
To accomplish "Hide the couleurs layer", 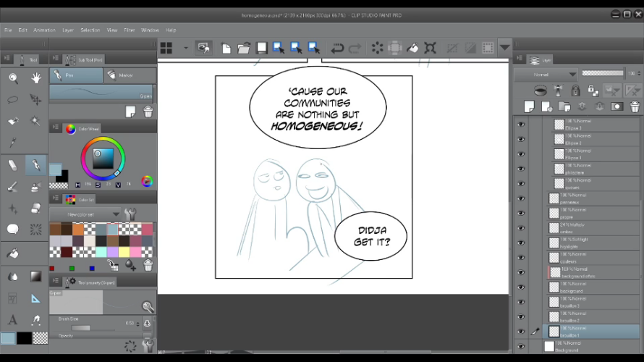I will [521, 258].
